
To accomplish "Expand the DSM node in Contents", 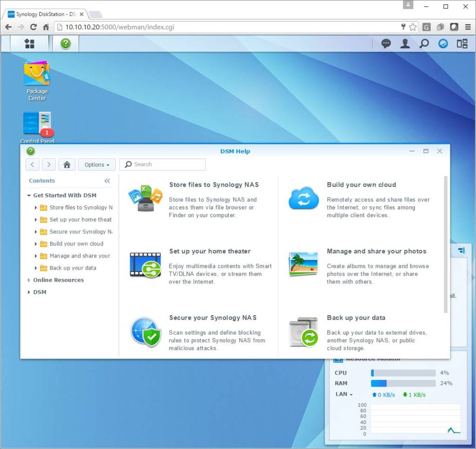I will 29,292.
